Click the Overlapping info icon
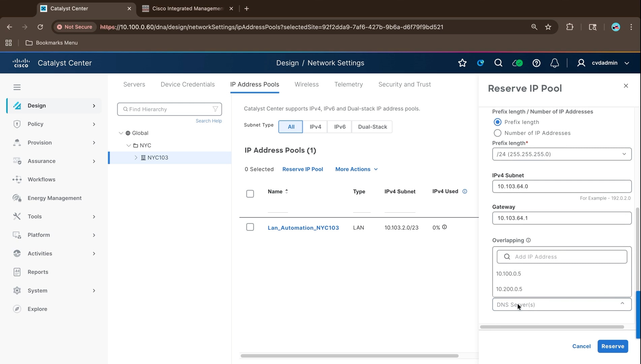Viewport: 641px width, 364px height. [x=528, y=240]
